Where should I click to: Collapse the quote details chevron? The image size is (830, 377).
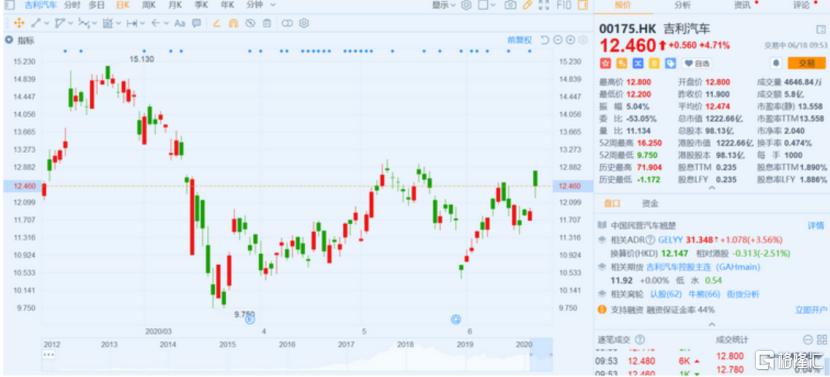tap(711, 188)
